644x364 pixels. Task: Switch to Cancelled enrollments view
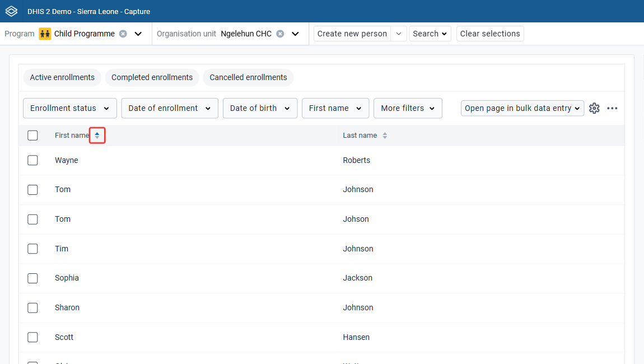click(248, 77)
